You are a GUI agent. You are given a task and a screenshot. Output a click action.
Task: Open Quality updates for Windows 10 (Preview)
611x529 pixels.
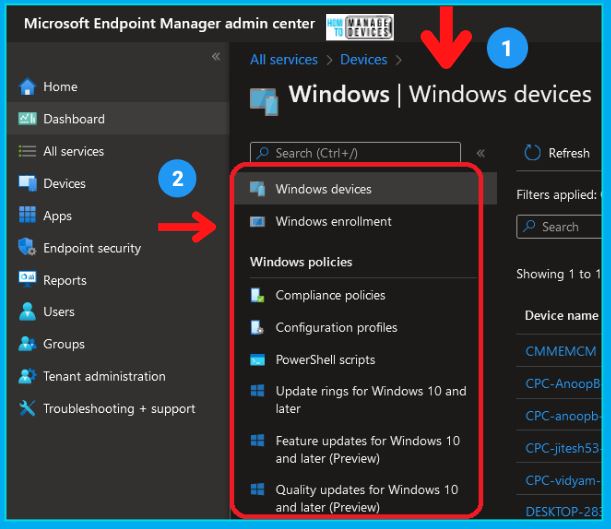[x=366, y=498]
